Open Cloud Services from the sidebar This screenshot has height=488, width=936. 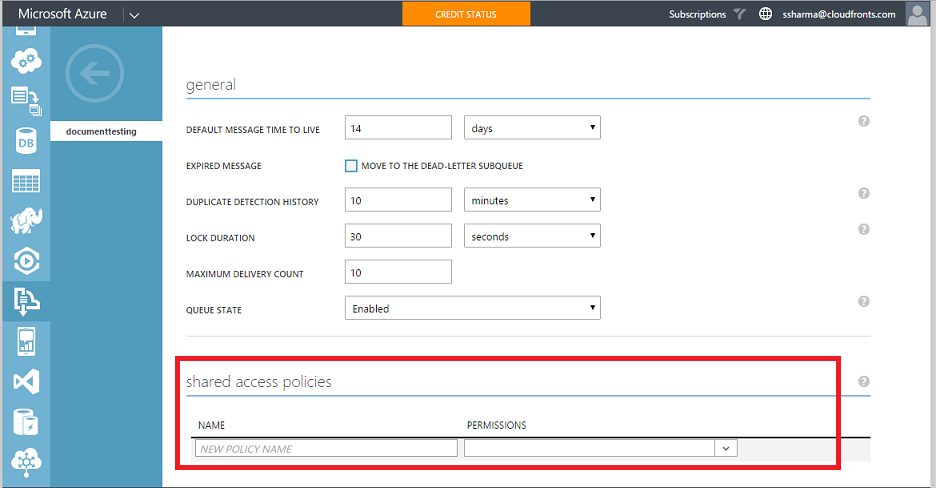pyautogui.click(x=25, y=60)
